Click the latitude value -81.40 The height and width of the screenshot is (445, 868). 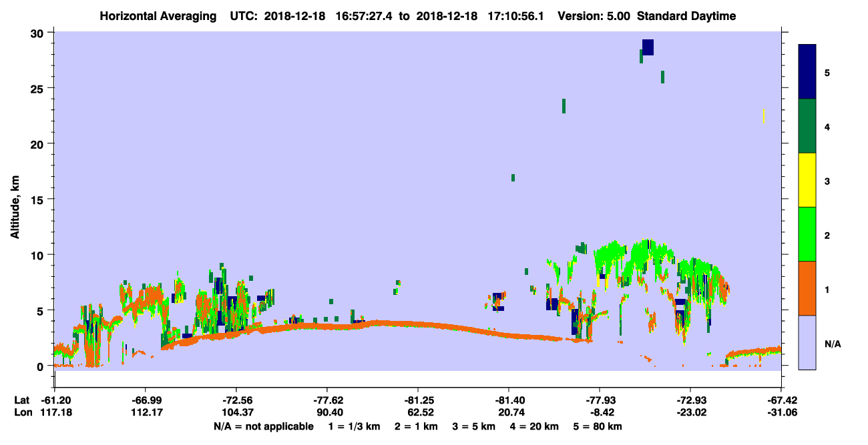(508, 400)
